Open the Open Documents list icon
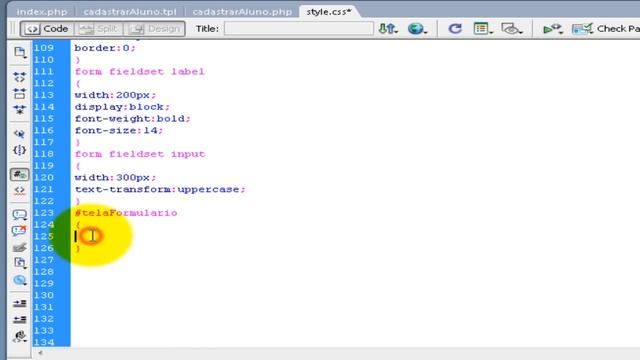This screenshot has height=360, width=640. (x=19, y=52)
